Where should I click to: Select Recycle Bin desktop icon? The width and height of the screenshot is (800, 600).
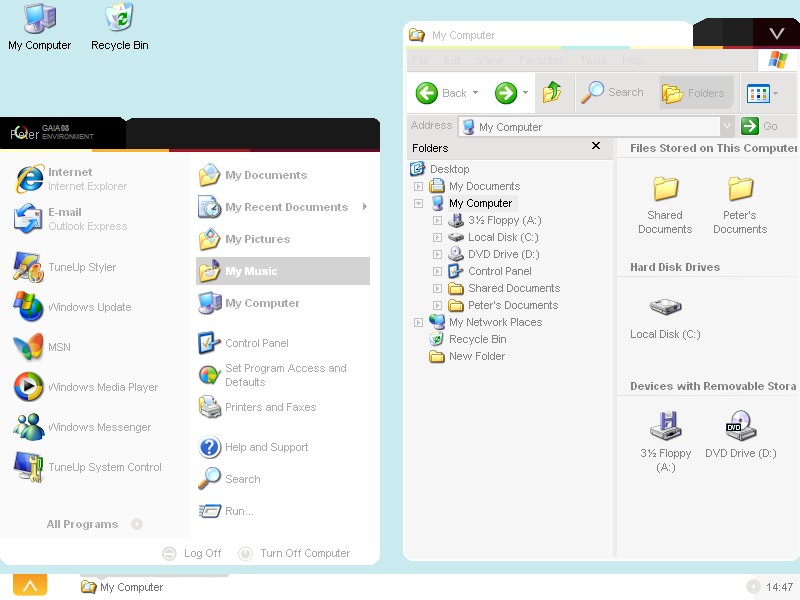[120, 27]
